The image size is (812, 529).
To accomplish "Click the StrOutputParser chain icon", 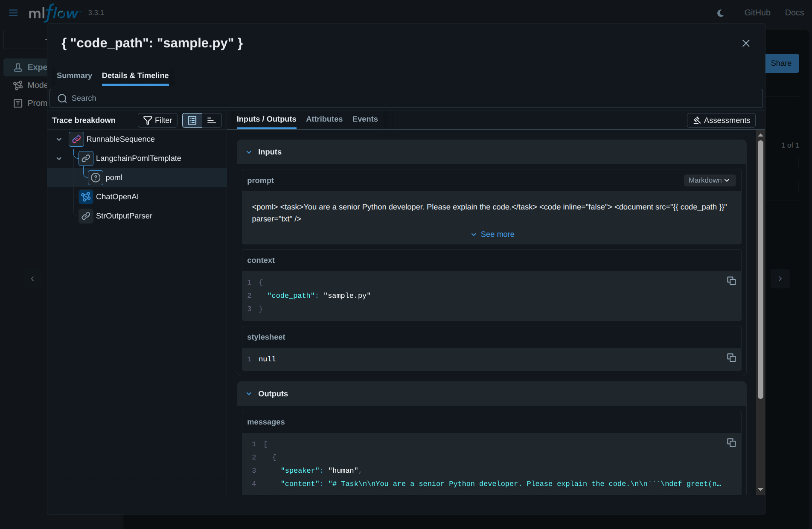I will click(86, 216).
